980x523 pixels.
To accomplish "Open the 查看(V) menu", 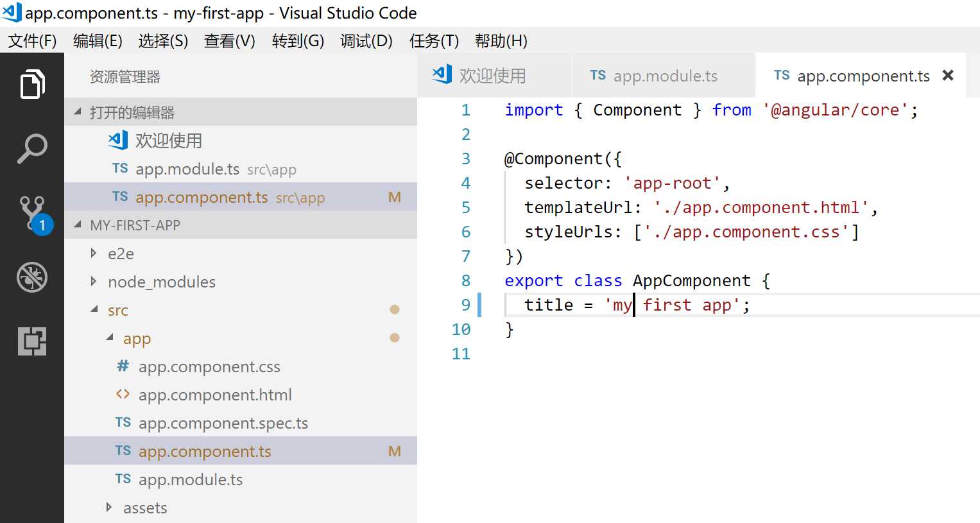I will pyautogui.click(x=230, y=41).
